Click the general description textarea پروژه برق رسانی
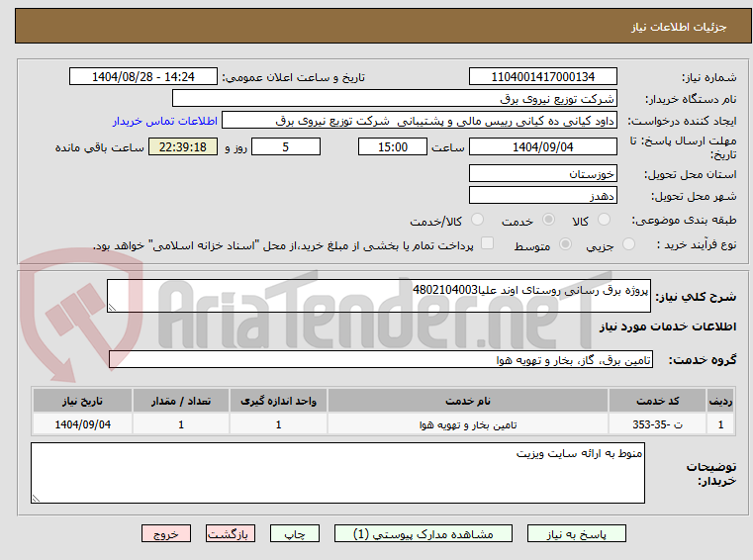Screen dimensions: 753x560 [378, 296]
